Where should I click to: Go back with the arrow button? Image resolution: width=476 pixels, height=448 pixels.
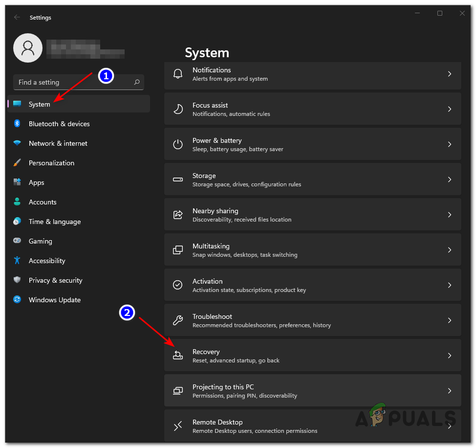[x=17, y=17]
